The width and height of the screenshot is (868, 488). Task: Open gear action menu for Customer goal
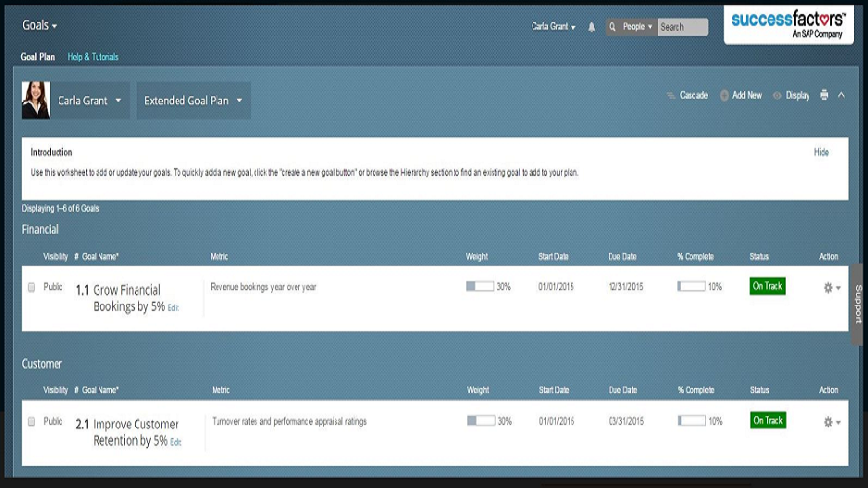tap(830, 422)
